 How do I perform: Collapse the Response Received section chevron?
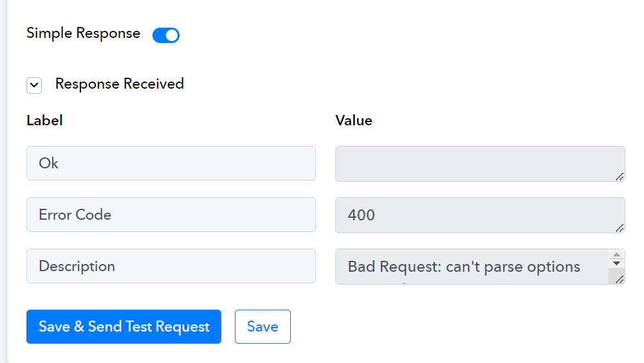[34, 85]
